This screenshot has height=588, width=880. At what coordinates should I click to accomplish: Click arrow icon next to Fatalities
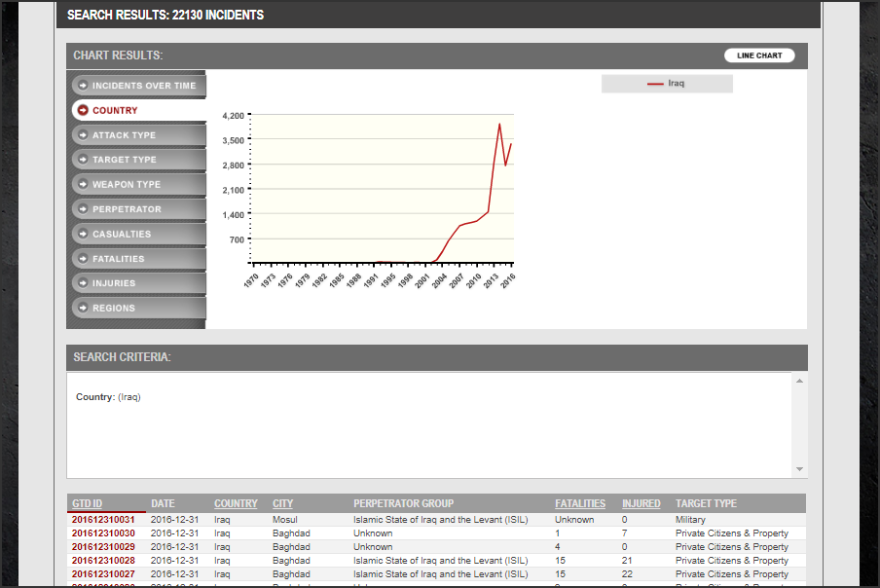(82, 259)
